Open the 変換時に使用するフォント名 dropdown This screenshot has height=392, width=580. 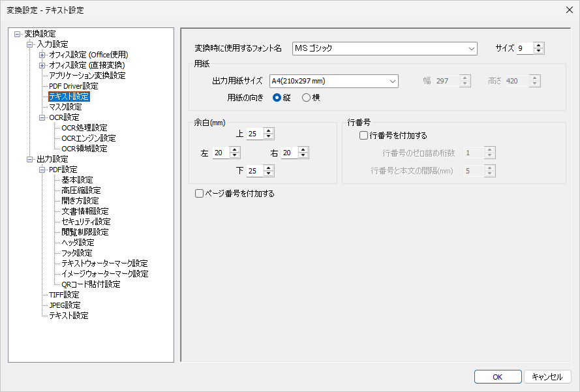pyautogui.click(x=472, y=48)
